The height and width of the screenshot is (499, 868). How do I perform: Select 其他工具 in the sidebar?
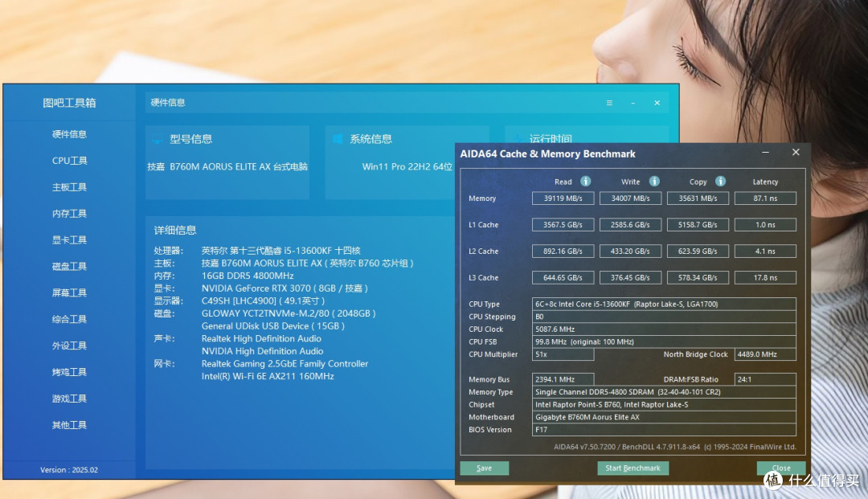pyautogui.click(x=69, y=425)
